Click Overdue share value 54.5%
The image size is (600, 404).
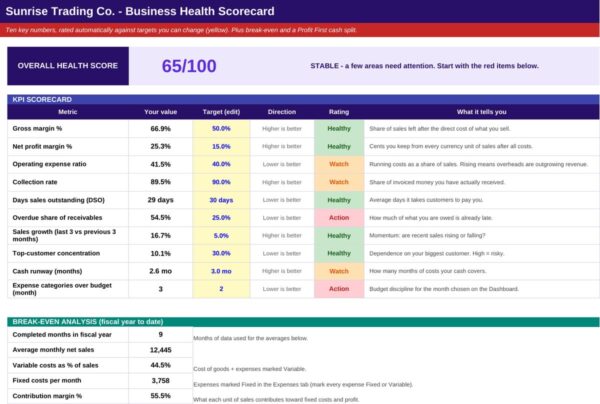161,218
